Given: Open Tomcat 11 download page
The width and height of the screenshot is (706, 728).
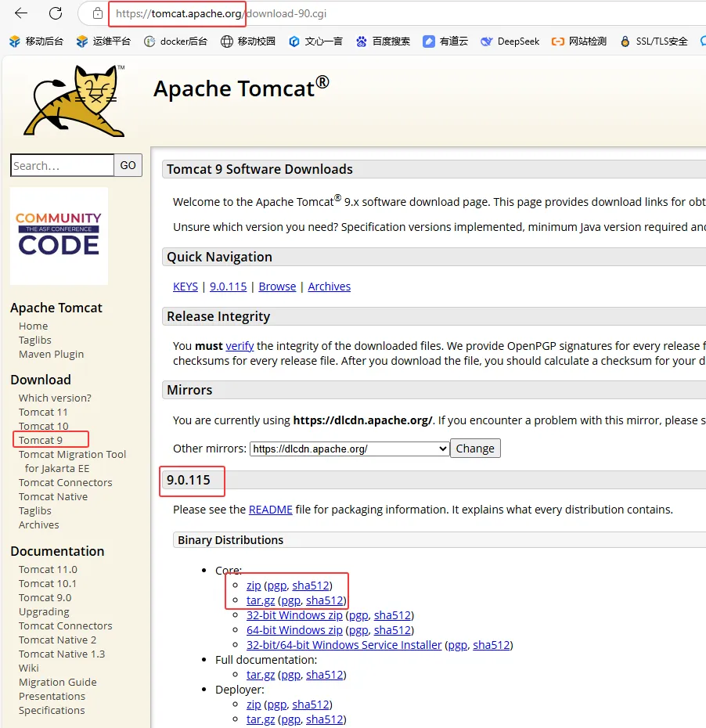Looking at the screenshot, I should tap(43, 412).
